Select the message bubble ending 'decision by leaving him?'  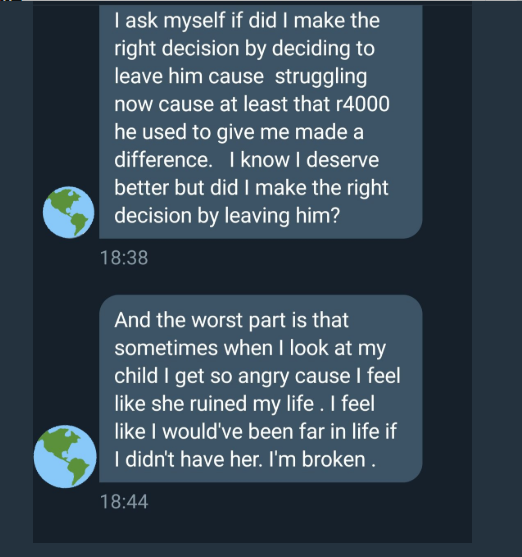point(261,120)
